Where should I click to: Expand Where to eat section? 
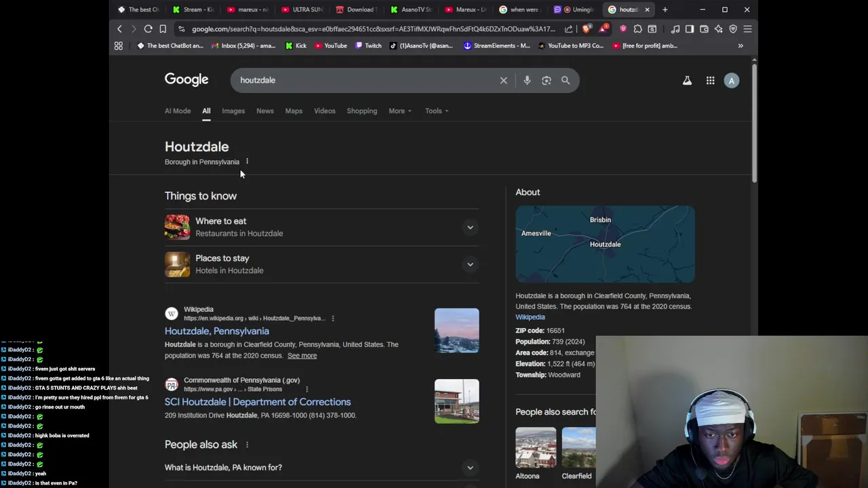tap(470, 228)
